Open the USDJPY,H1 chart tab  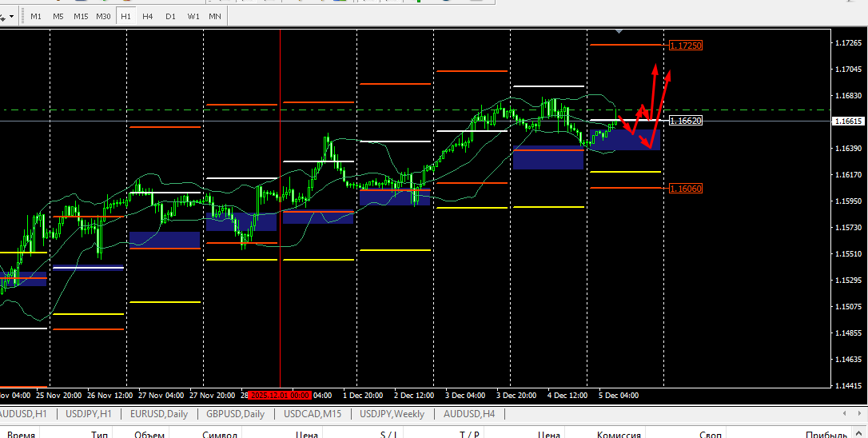point(89,414)
